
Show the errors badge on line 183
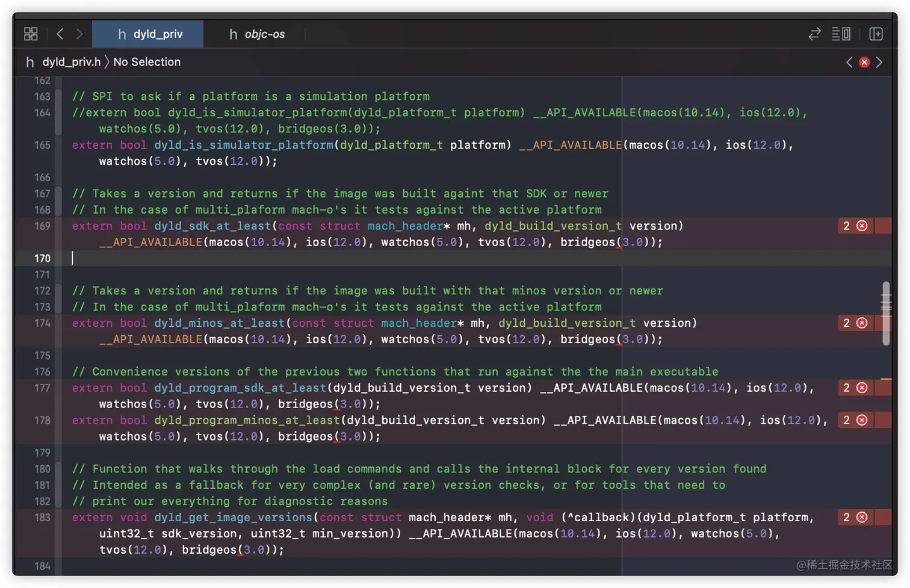855,517
